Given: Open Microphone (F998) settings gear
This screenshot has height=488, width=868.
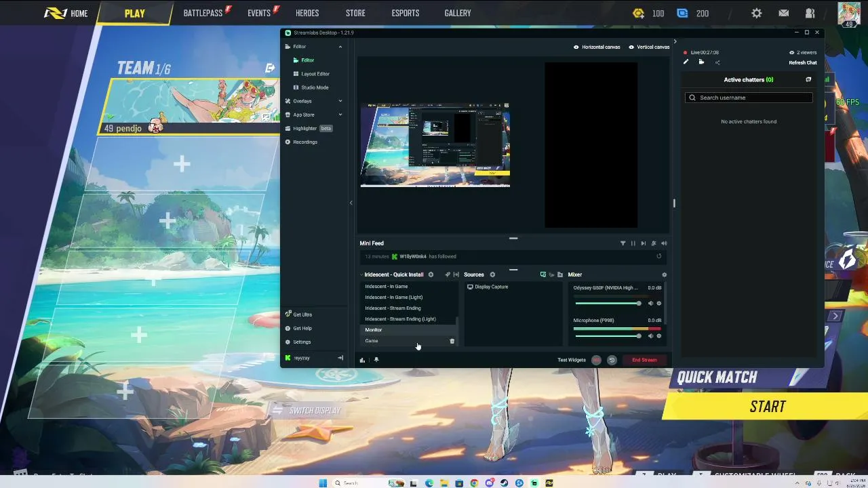Looking at the screenshot, I should point(658,336).
